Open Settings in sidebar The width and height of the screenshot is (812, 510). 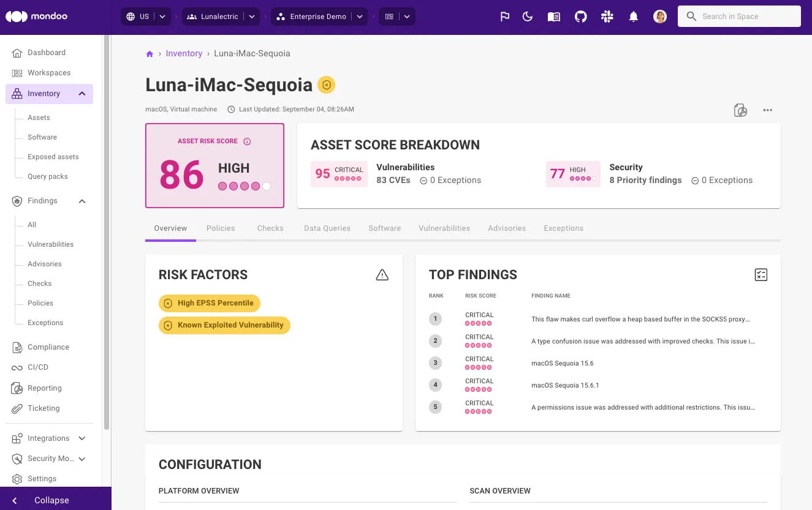pos(42,479)
